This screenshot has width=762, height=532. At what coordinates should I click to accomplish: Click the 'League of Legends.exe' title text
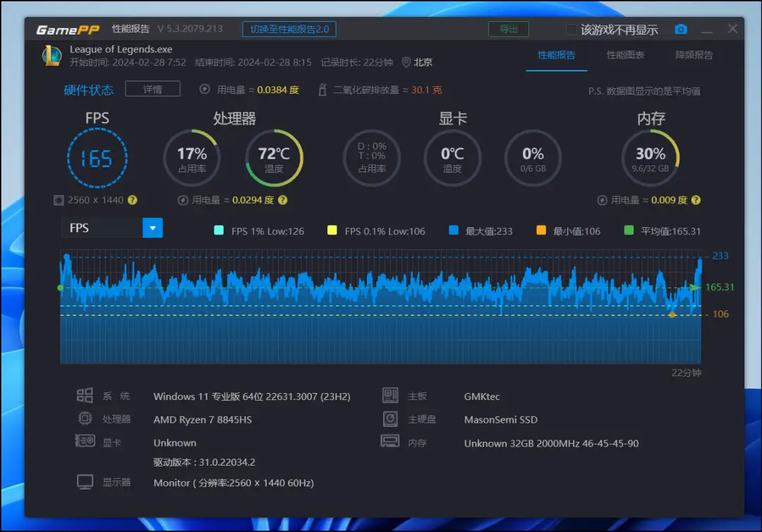121,49
